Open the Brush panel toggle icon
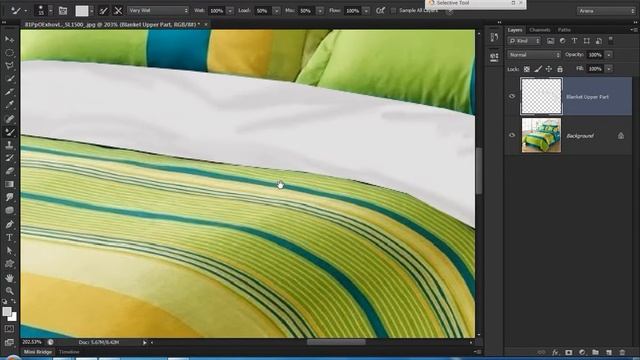 [x=63, y=11]
